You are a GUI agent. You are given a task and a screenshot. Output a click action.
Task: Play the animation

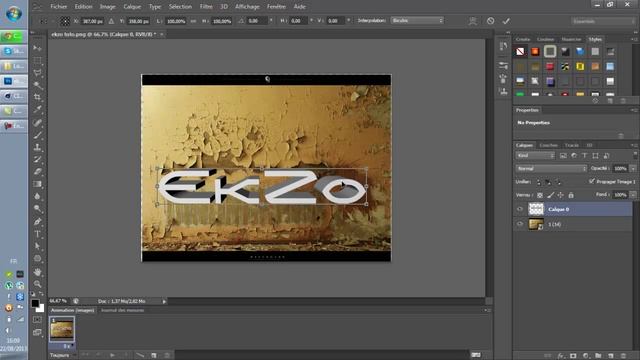click(112, 355)
